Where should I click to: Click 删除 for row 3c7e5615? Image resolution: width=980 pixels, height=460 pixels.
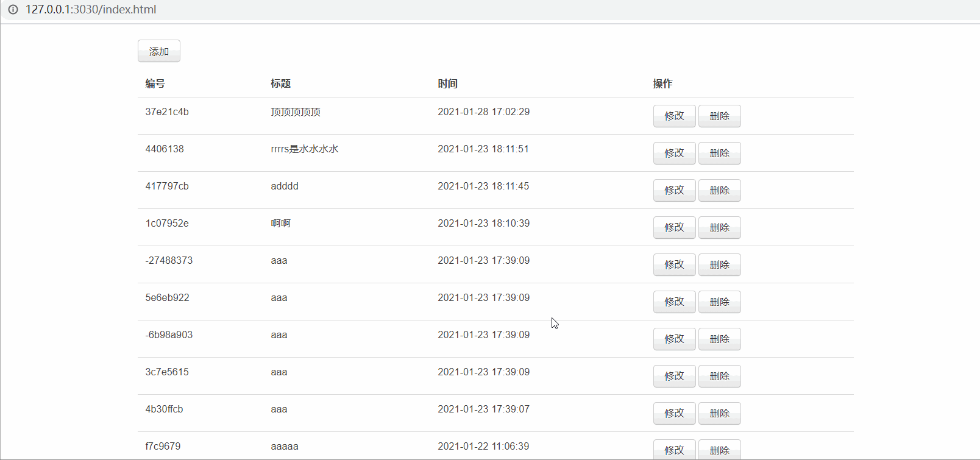pos(720,376)
